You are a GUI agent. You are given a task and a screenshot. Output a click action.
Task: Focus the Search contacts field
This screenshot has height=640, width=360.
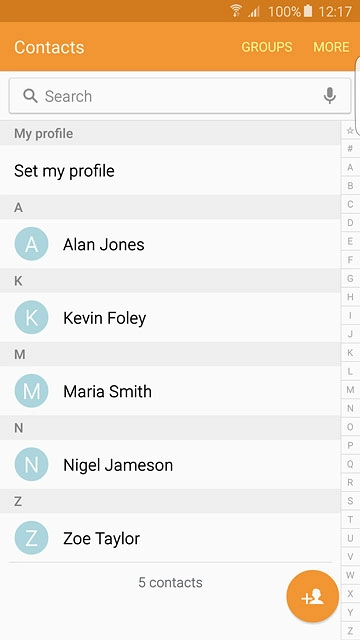point(180,96)
